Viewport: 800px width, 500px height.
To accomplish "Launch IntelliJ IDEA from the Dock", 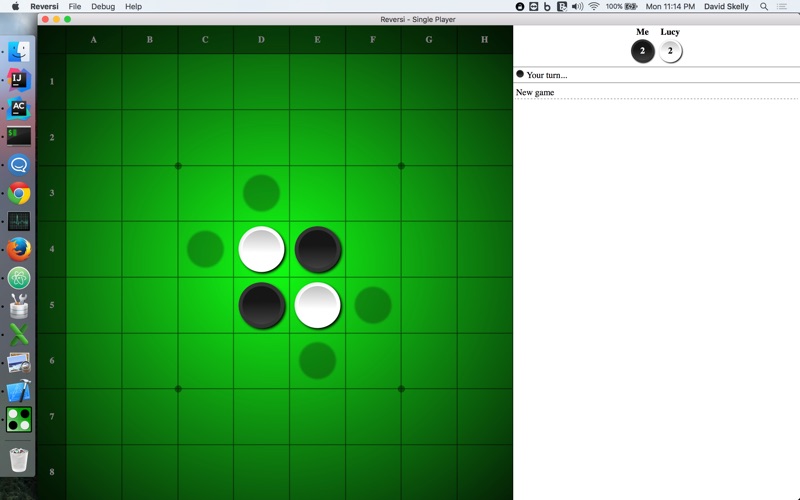I will 19,80.
